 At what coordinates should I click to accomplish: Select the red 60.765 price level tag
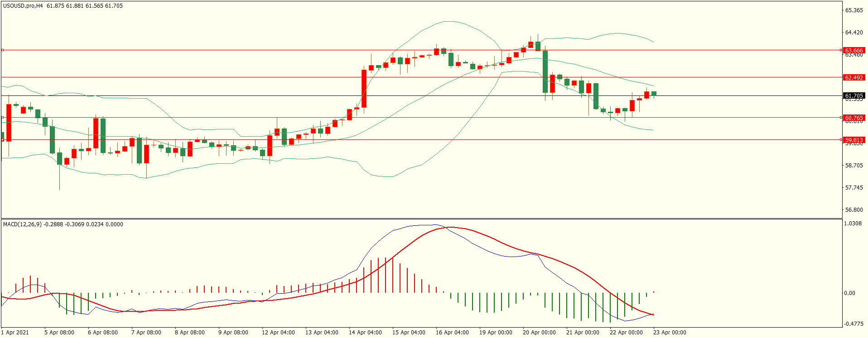tap(854, 118)
